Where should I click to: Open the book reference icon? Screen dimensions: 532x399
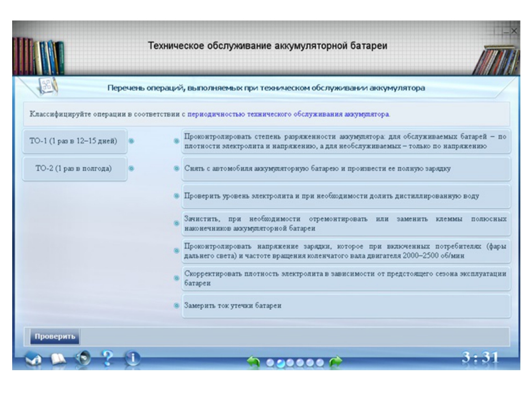[x=59, y=359]
